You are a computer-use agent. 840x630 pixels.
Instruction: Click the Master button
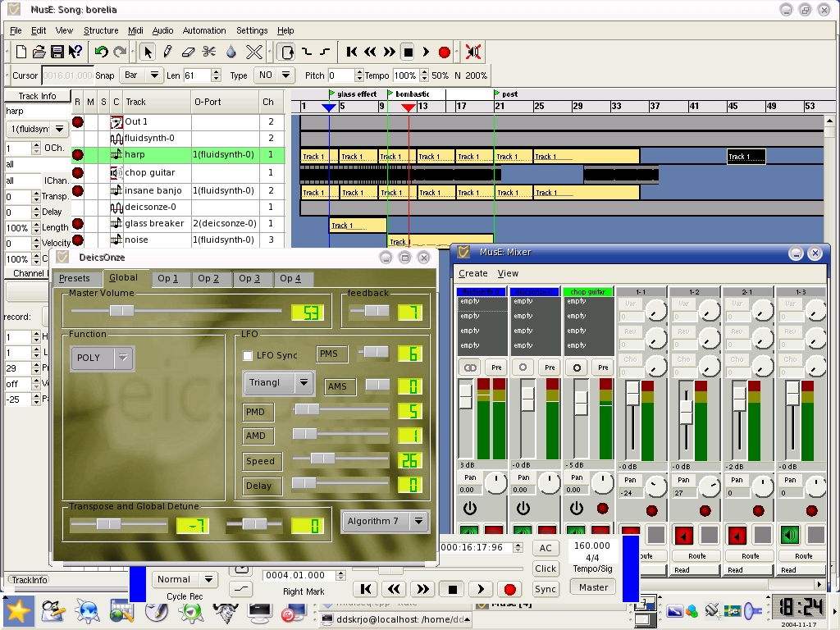tap(593, 587)
